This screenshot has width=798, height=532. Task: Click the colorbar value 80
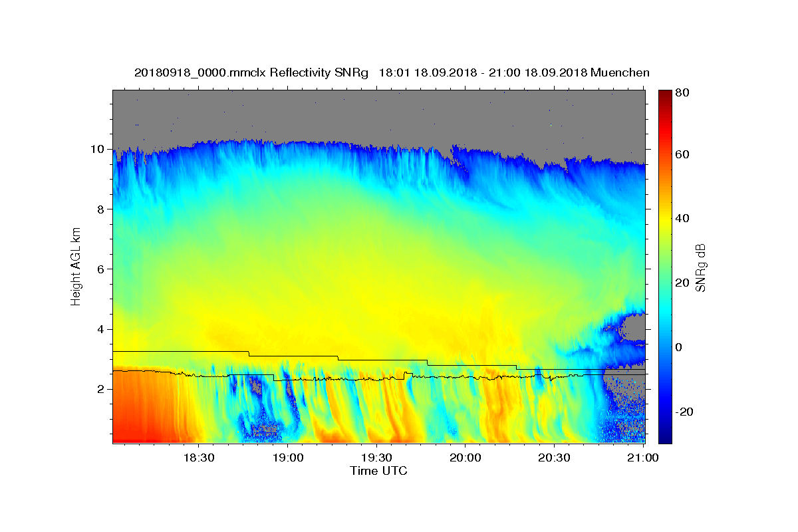coord(683,92)
